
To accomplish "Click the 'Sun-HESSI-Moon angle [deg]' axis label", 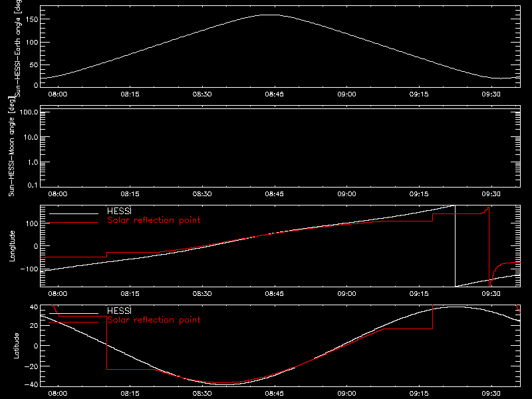I will click(x=11, y=146).
